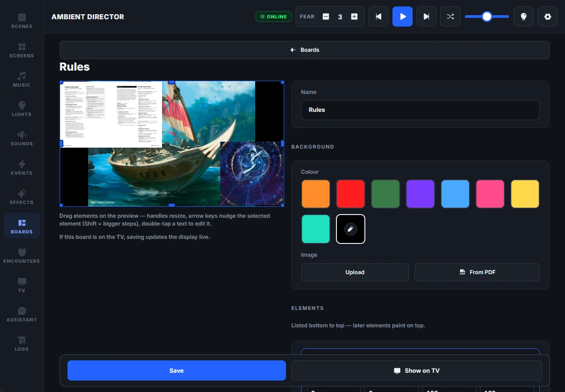
Task: Open the Effects section
Action: point(22,197)
